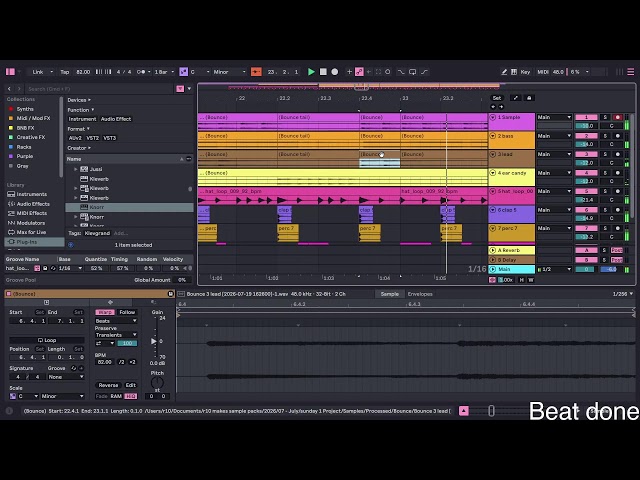This screenshot has width=640, height=480.
Task: Go back with the browser left arrow
Action: (x=9, y=89)
